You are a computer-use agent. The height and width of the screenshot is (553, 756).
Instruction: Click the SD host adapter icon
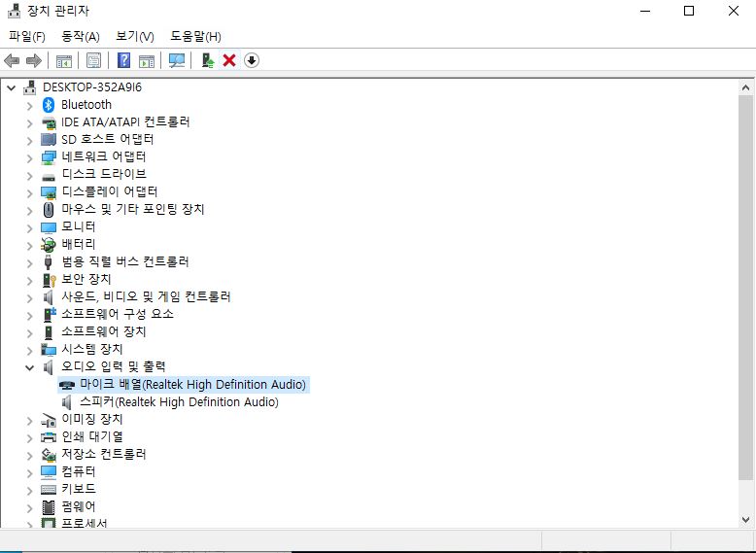[x=49, y=140]
